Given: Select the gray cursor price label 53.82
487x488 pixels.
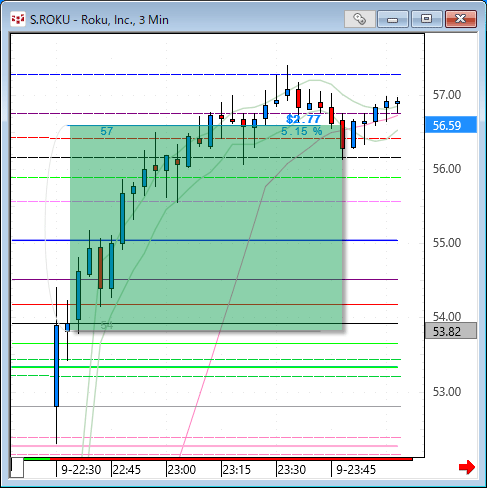Looking at the screenshot, I should pos(451,331).
